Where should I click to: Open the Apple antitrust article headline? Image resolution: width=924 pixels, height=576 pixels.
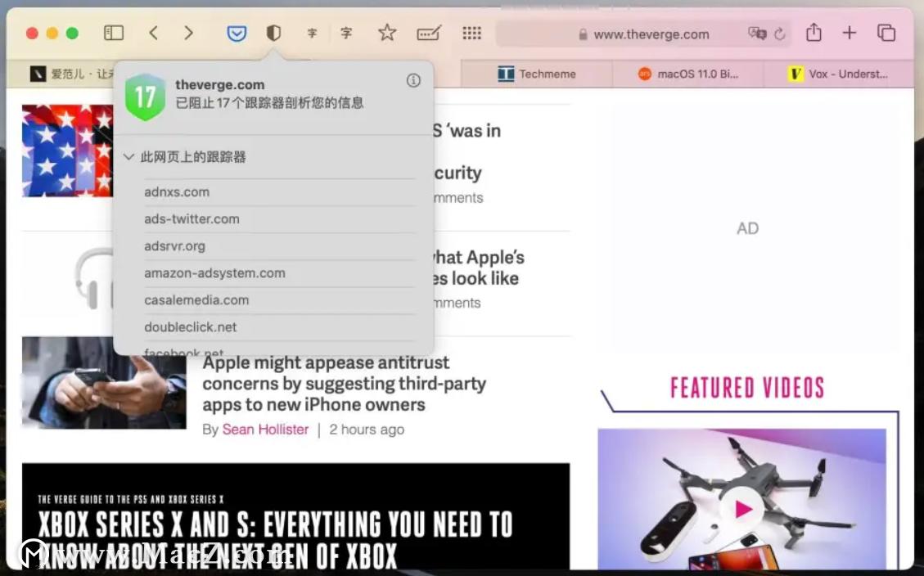point(344,384)
